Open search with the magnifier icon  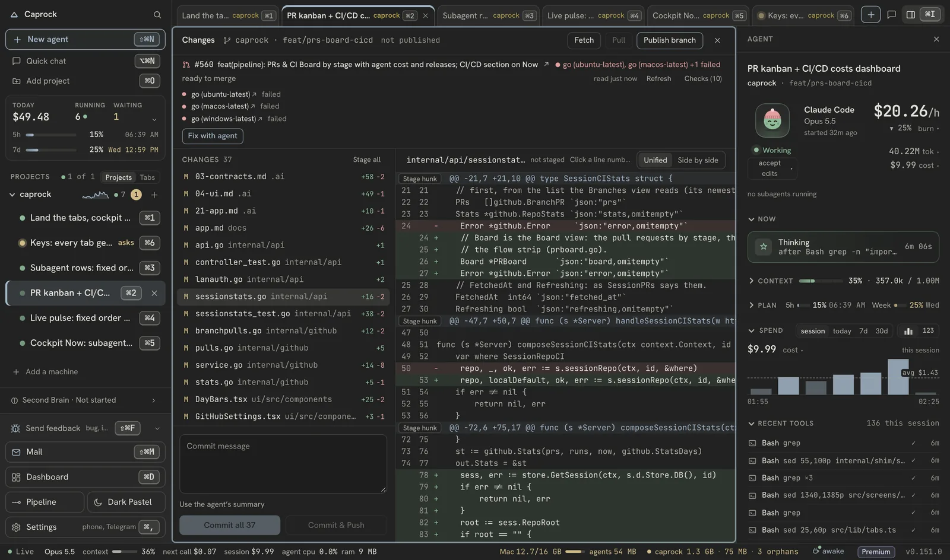pyautogui.click(x=157, y=15)
